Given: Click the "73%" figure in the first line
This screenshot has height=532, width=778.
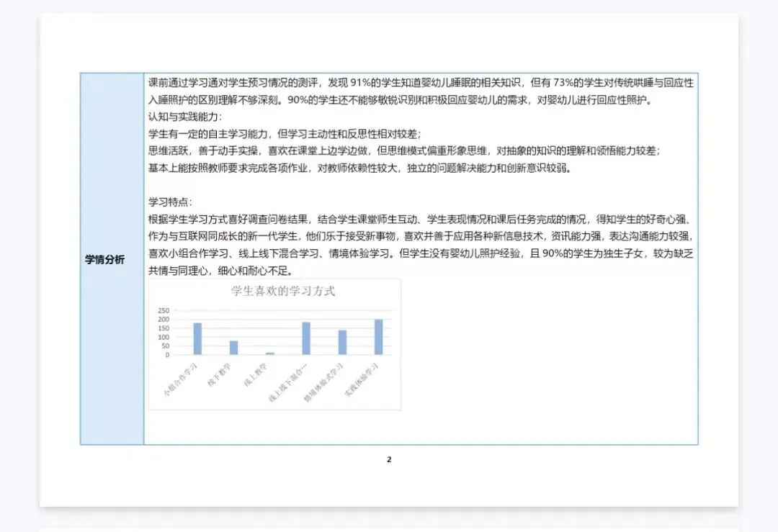Looking at the screenshot, I should click(563, 83).
